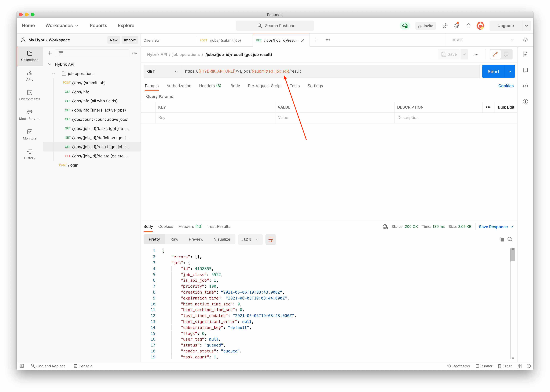Open collections panel three-dot options
This screenshot has width=550, height=392.
[x=134, y=53]
